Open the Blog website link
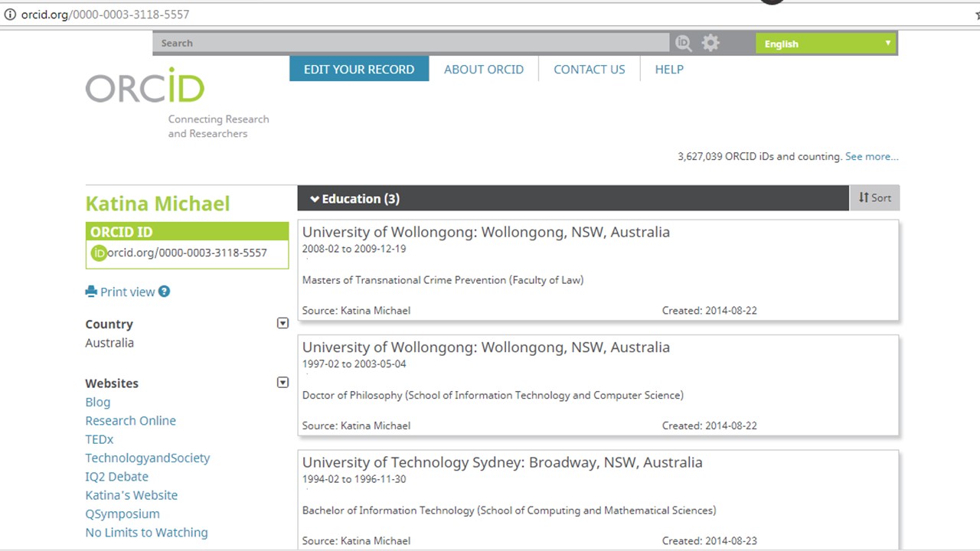This screenshot has width=980, height=551. [98, 402]
